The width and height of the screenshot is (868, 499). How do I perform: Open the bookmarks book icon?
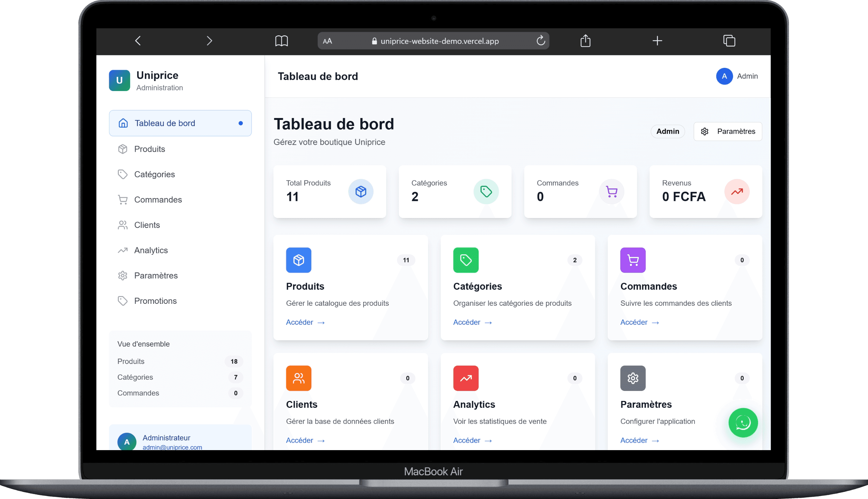(x=281, y=41)
